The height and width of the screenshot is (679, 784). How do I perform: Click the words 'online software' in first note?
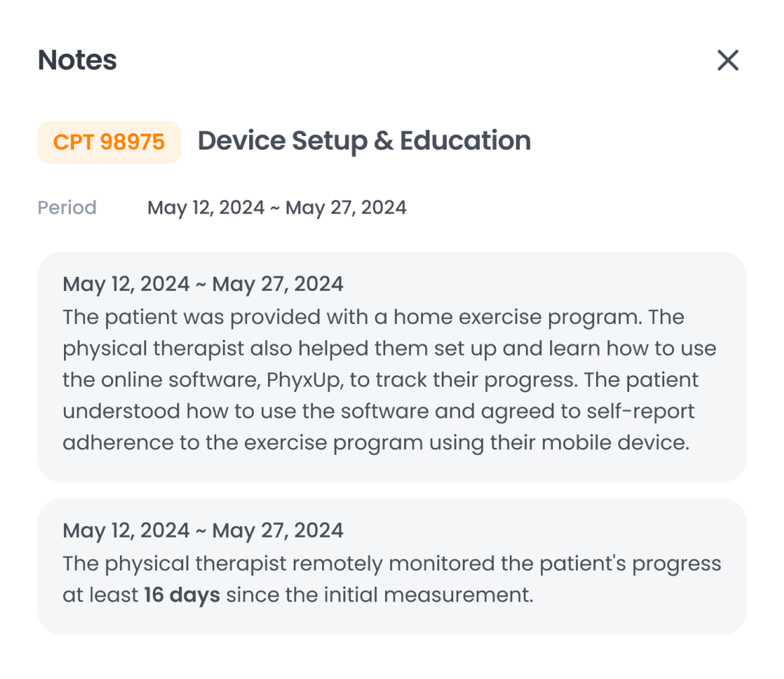[183, 380]
